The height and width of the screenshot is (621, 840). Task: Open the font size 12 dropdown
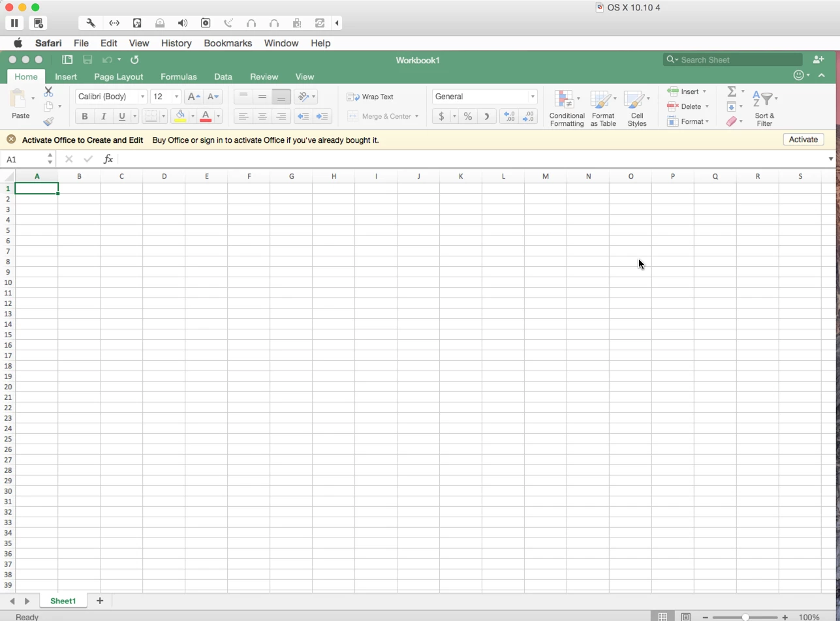[176, 97]
